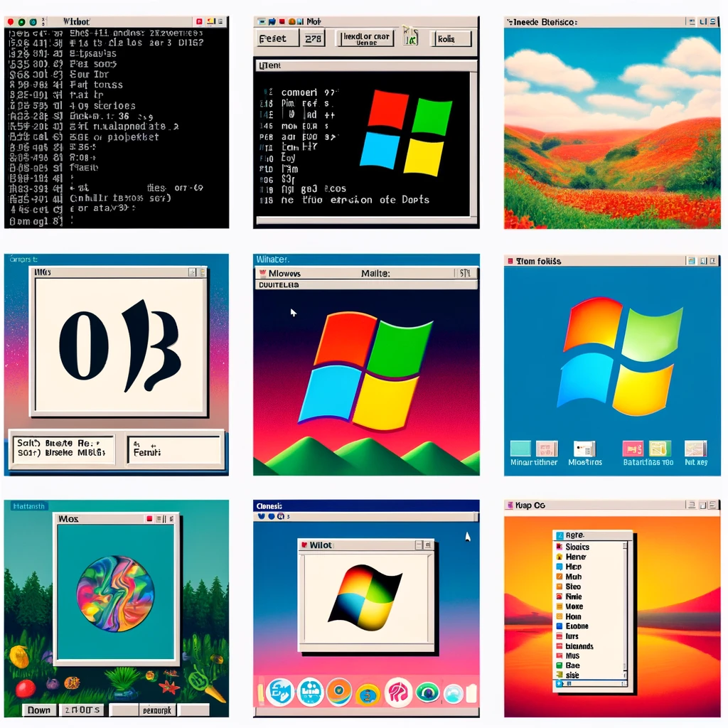Open the yellow circle dock icon
The height and width of the screenshot is (728, 728).
point(368,695)
